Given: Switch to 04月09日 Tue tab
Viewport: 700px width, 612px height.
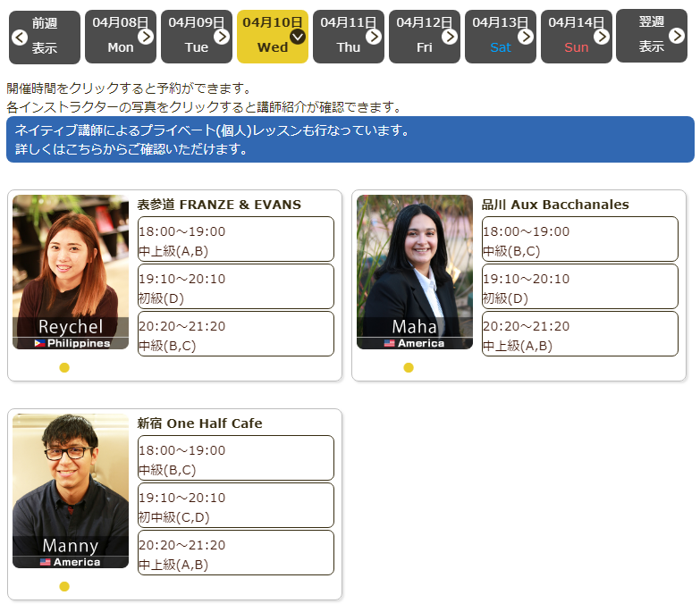Looking at the screenshot, I should pyautogui.click(x=196, y=37).
